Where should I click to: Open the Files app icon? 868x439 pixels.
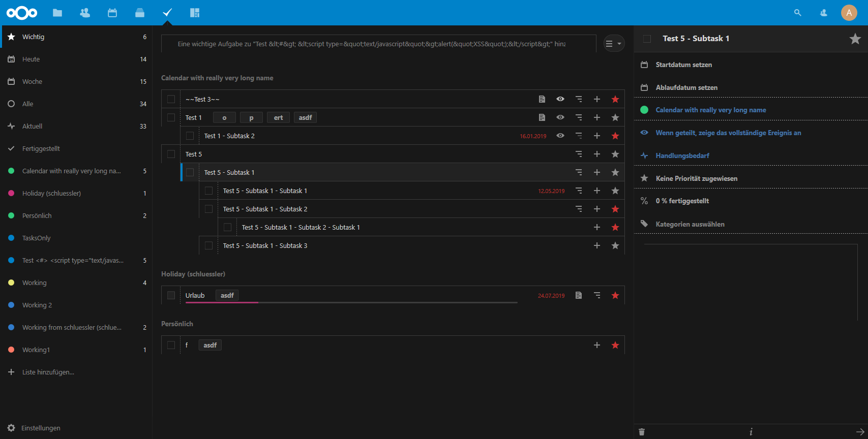(57, 13)
